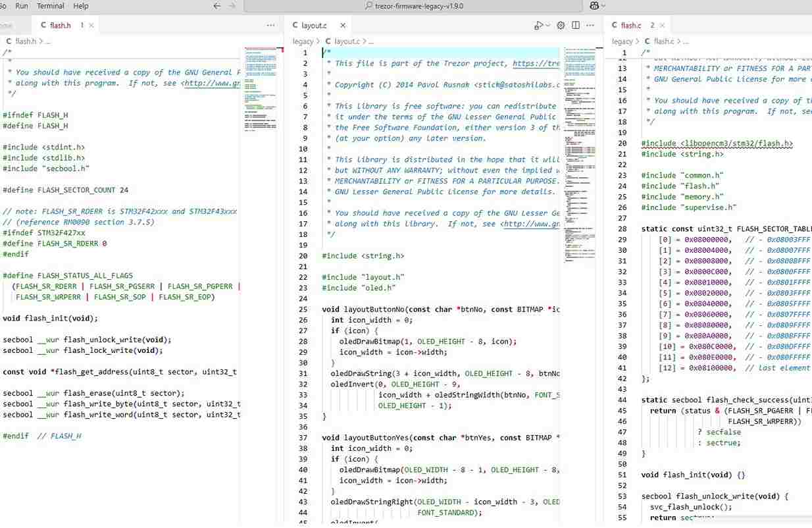Screen dimensions: 812x528
Task: Click the back navigation arrow
Action: [217, 6]
